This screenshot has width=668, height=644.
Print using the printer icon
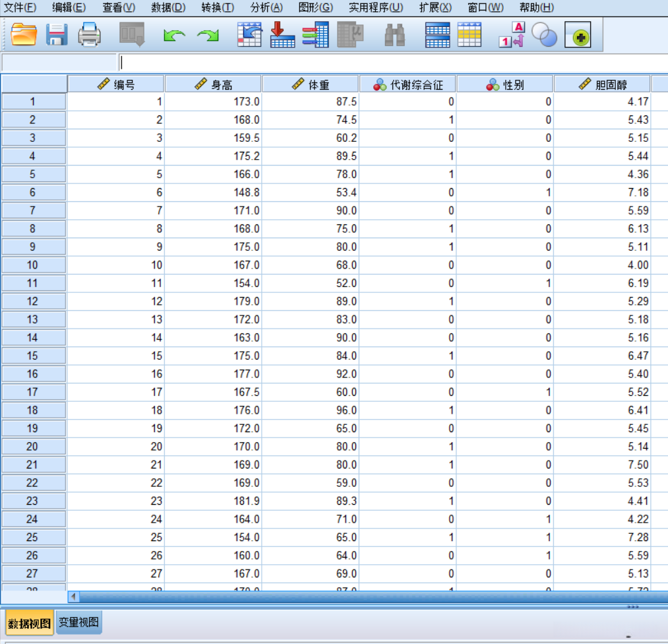coord(90,34)
